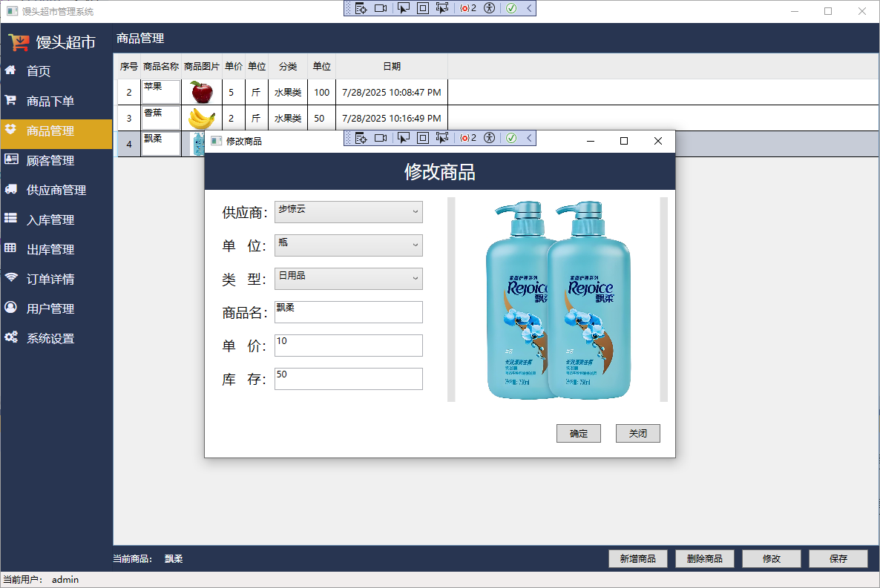880x588 pixels.
Task: Click the 序号 column header
Action: coord(129,66)
